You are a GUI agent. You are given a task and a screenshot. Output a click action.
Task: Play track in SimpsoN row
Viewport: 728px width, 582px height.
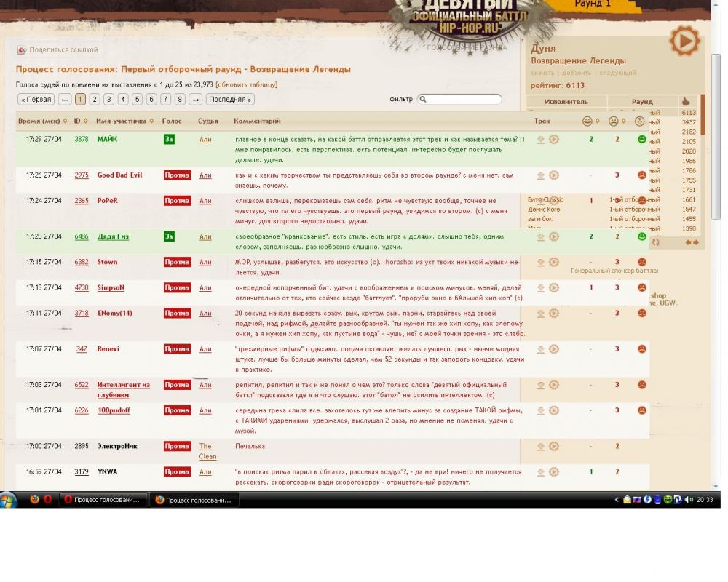(x=554, y=287)
